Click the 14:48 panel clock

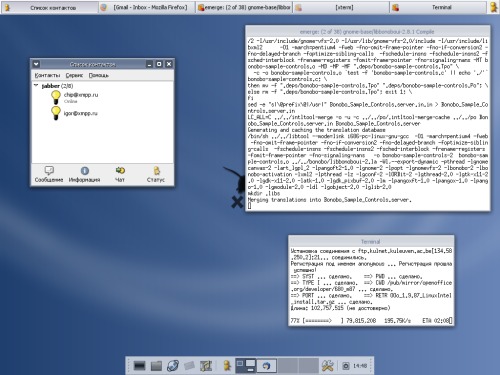pyautogui.click(x=360, y=366)
